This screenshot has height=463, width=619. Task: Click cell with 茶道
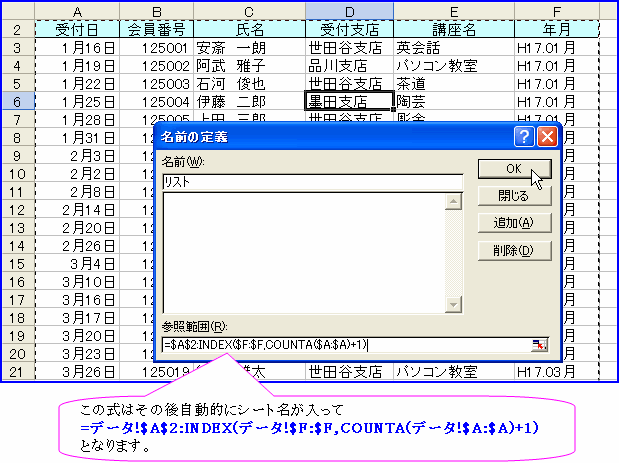tap(454, 84)
